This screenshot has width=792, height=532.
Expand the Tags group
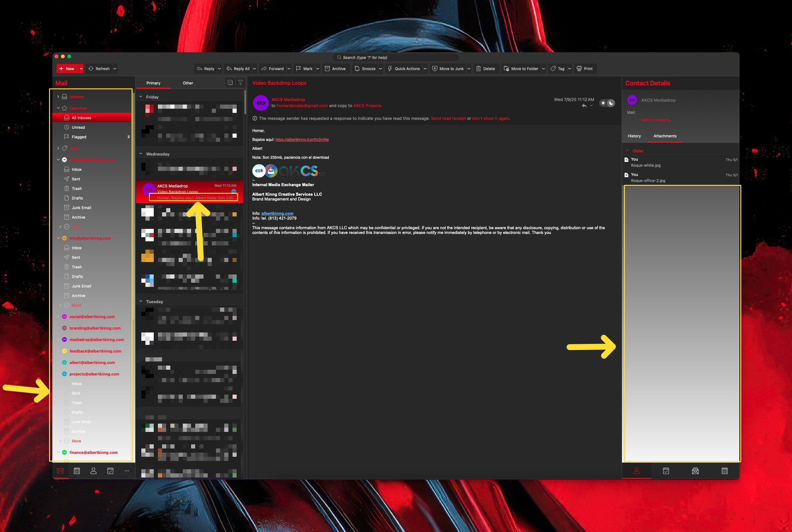(x=58, y=148)
